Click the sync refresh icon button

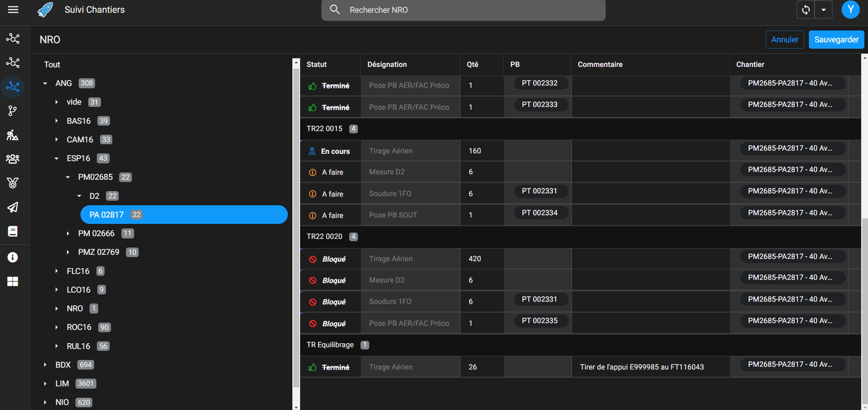(806, 10)
